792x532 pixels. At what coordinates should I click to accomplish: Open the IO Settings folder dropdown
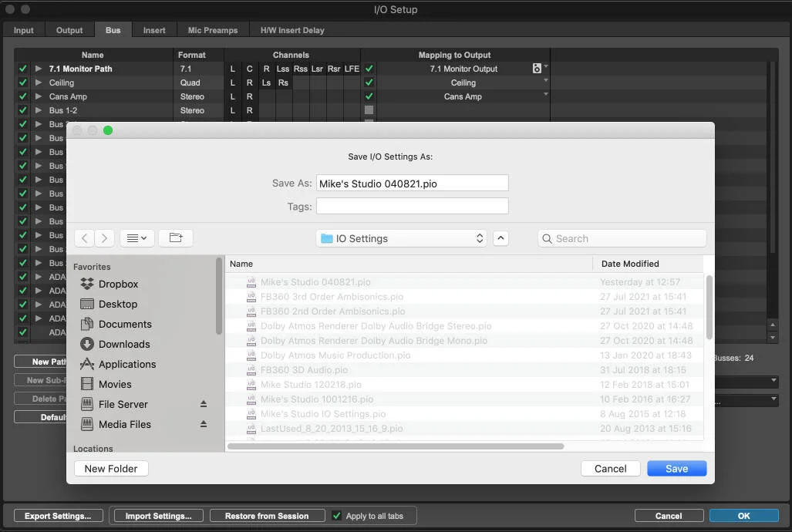[x=401, y=238]
